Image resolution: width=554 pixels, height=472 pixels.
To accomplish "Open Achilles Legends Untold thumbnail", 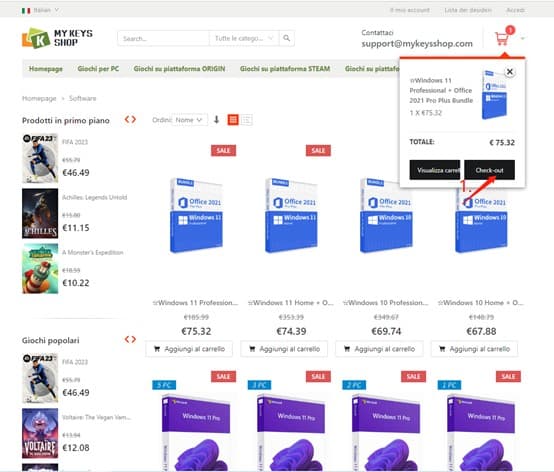I will coord(40,213).
